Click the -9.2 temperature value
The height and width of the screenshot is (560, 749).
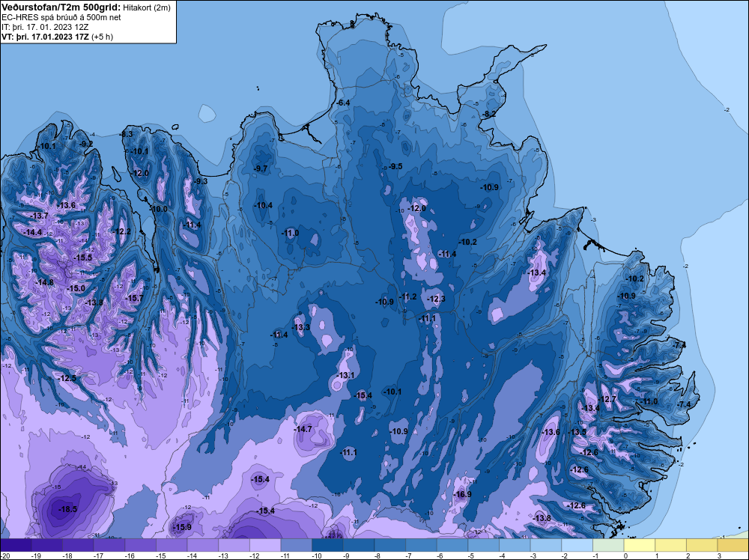coord(86,144)
